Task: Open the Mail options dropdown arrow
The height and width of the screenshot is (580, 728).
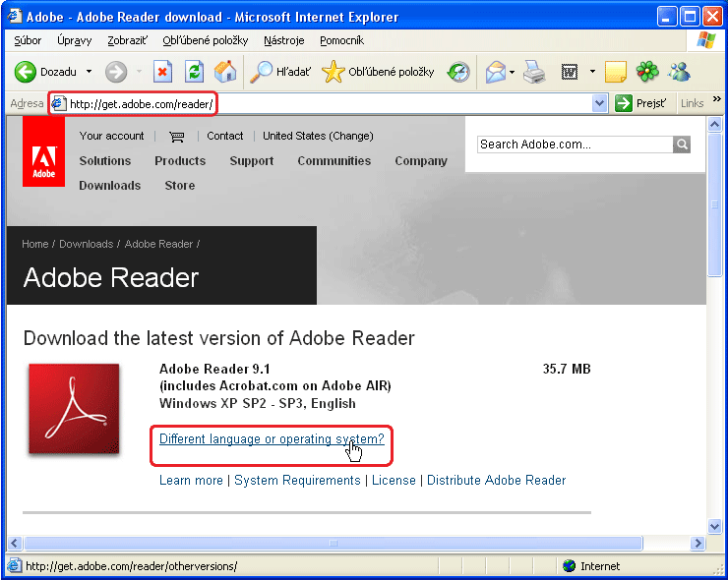Action: point(512,73)
